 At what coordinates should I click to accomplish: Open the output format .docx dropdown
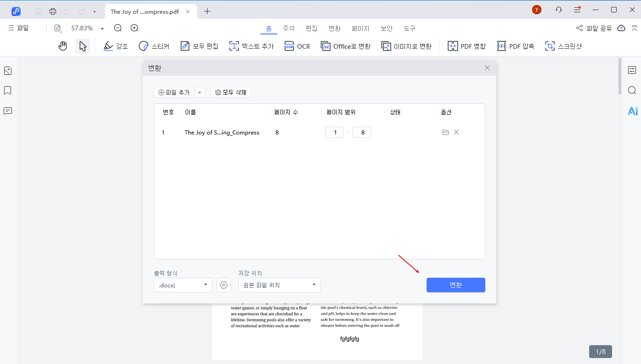[183, 285]
